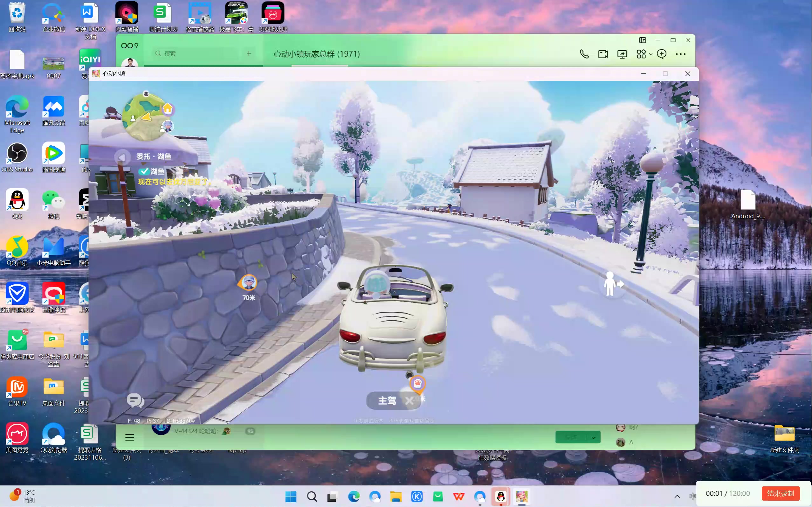The image size is (812, 507).
Task: Click the exit vehicle person icon
Action: coord(613,284)
